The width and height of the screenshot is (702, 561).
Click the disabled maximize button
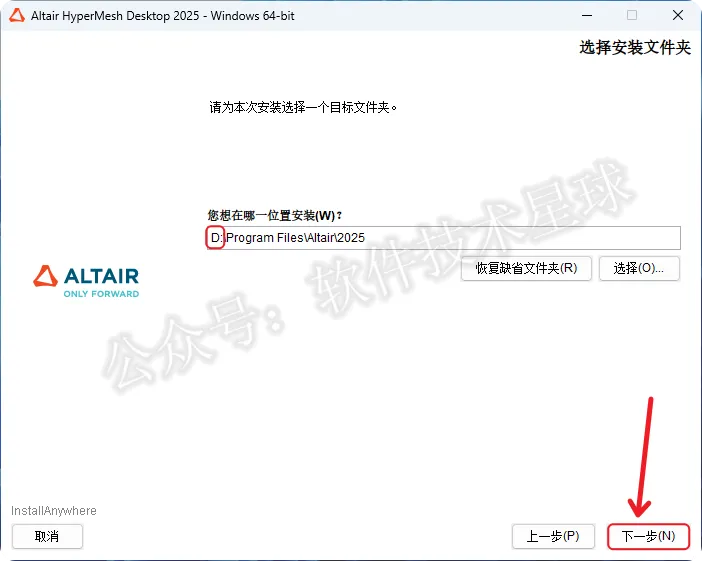[632, 15]
